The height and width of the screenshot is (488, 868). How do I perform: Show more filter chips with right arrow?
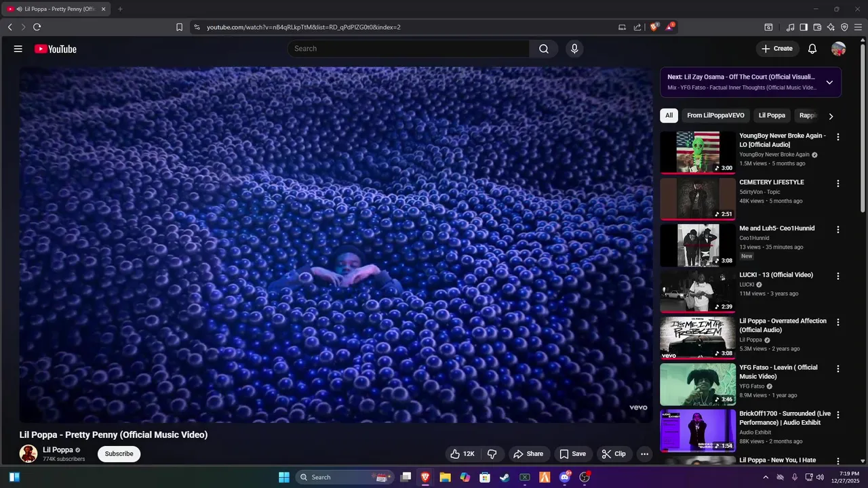point(831,116)
